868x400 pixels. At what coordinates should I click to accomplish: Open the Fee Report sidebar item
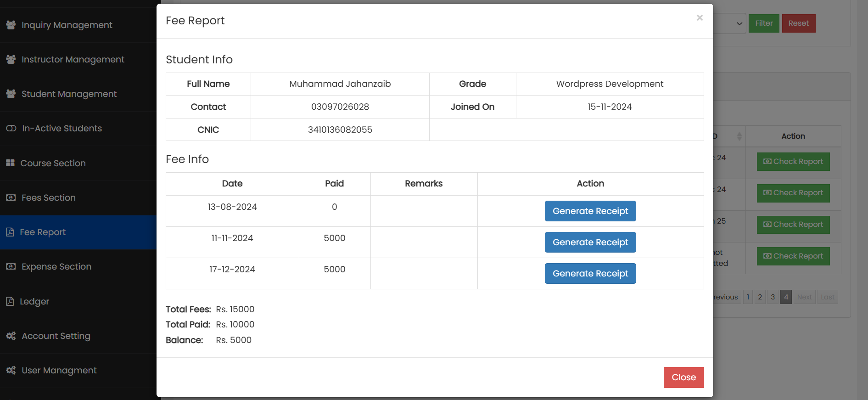point(43,232)
